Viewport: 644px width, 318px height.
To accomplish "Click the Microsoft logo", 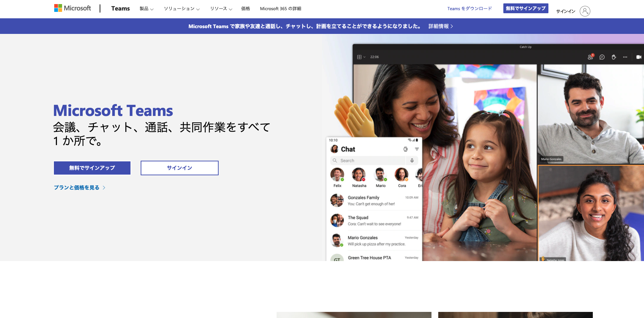I will [73, 8].
